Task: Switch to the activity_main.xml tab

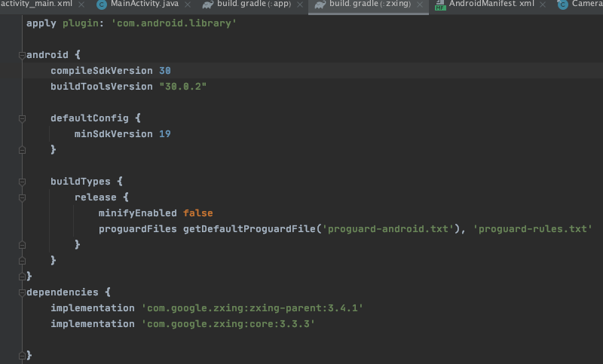Action: coord(36,4)
